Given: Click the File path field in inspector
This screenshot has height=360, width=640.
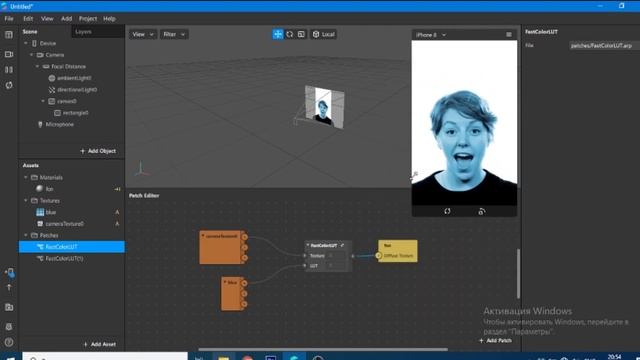Looking at the screenshot, I should (x=605, y=46).
